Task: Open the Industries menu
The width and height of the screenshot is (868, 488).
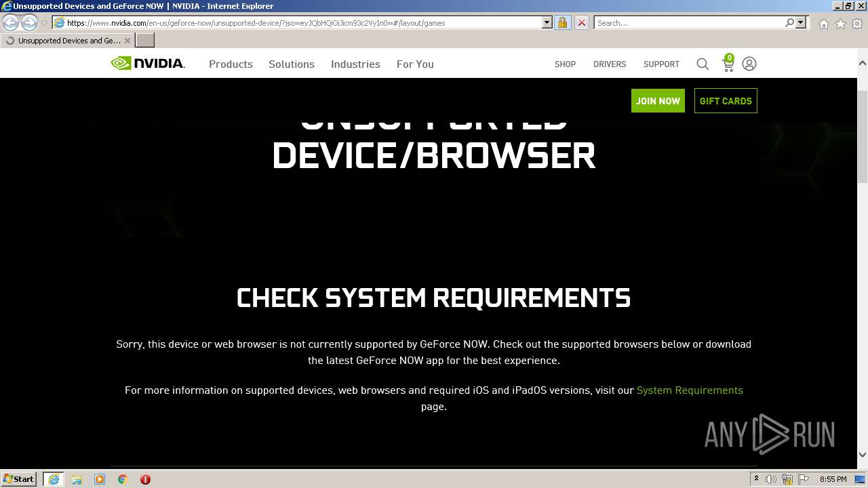Action: [x=355, y=64]
